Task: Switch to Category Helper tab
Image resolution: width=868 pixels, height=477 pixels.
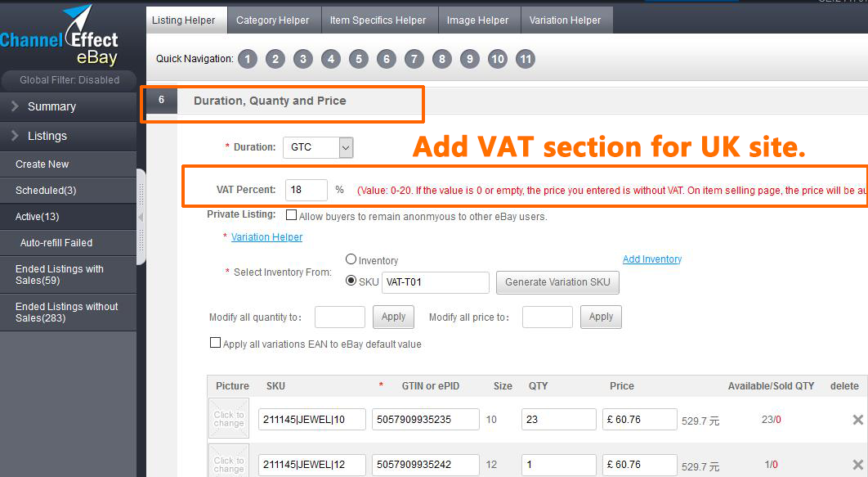Action: pyautogui.click(x=273, y=20)
